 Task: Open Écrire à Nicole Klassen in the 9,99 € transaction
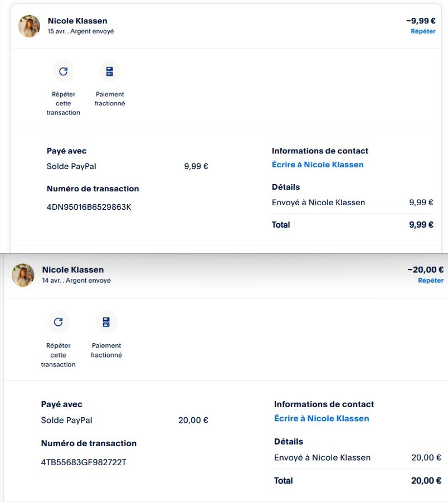[x=318, y=165]
